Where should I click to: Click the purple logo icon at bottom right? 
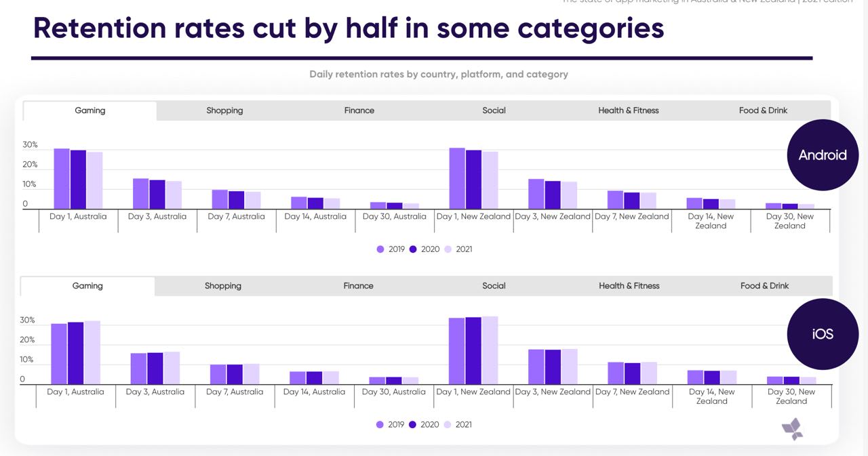792,429
